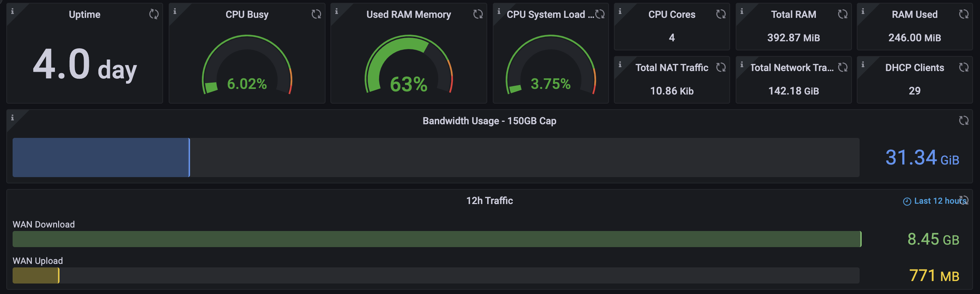Click refresh icon on DHCP Clients panel
Viewport: 980px width, 294px height.
click(x=963, y=67)
